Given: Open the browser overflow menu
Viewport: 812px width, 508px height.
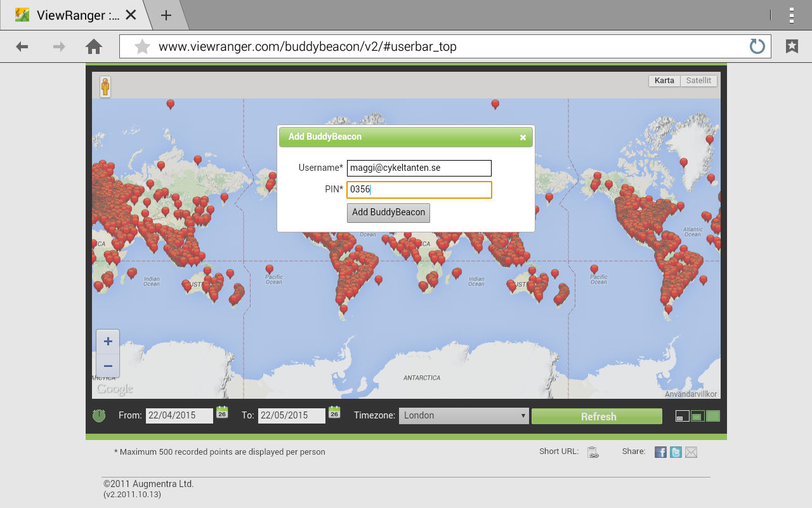Looking at the screenshot, I should 792,15.
